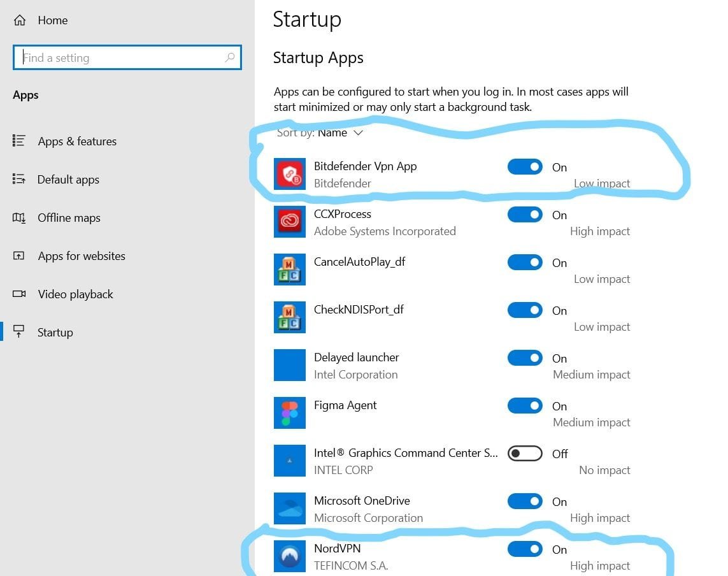Open Video playback settings
The height and width of the screenshot is (576, 728).
click(75, 294)
